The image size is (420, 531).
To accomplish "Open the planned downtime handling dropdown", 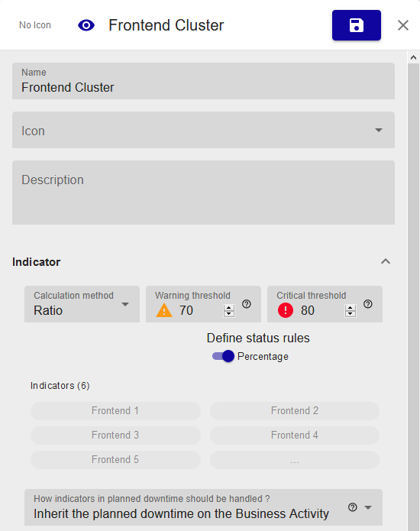I will click(x=203, y=507).
